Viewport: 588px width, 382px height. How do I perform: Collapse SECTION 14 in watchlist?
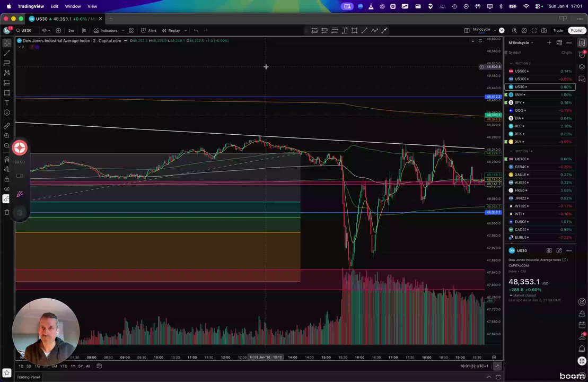pyautogui.click(x=511, y=151)
